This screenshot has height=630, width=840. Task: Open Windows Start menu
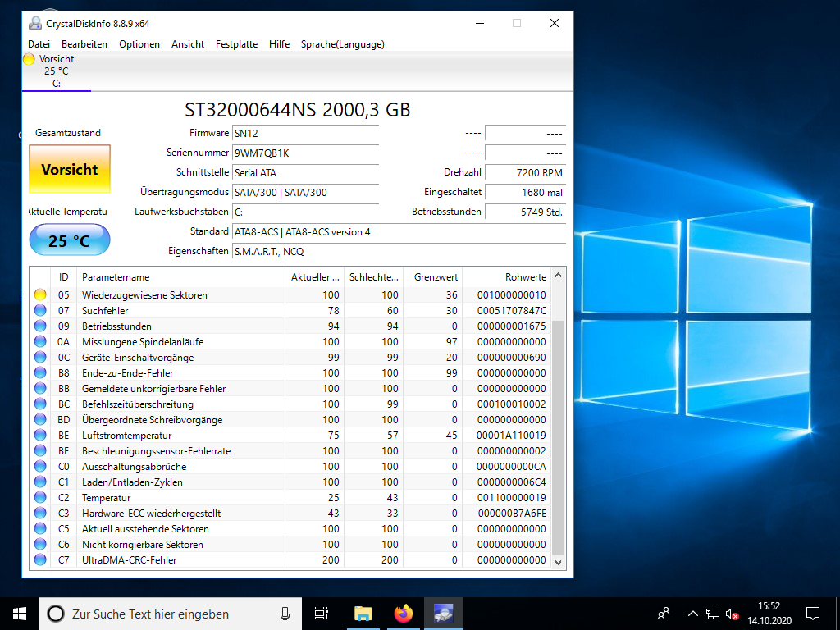[x=20, y=614]
